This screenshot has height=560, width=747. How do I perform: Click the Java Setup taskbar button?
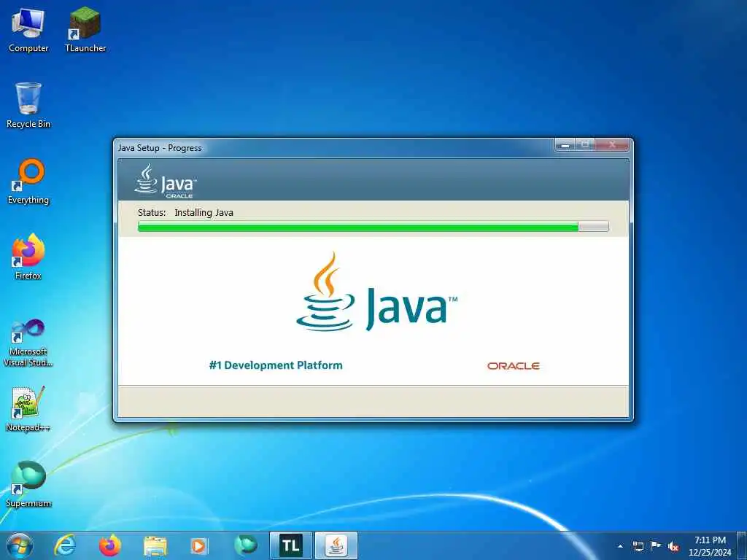click(x=336, y=545)
